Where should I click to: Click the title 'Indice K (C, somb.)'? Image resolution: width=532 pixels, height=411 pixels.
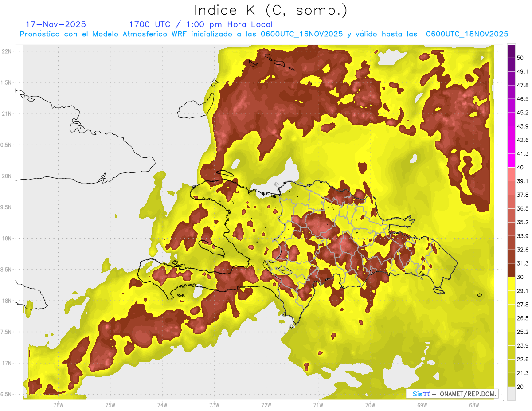[270, 10]
